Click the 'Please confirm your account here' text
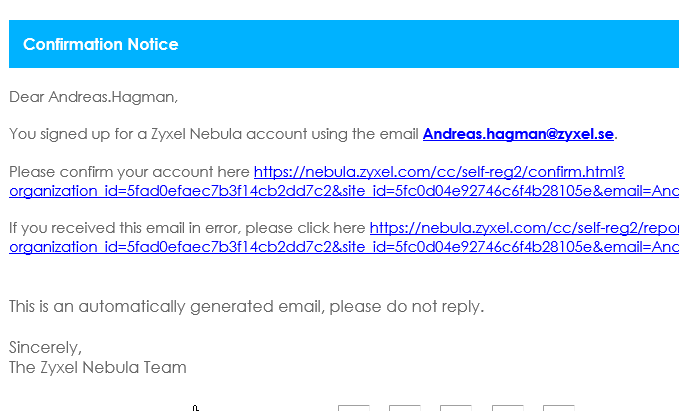 (130, 171)
